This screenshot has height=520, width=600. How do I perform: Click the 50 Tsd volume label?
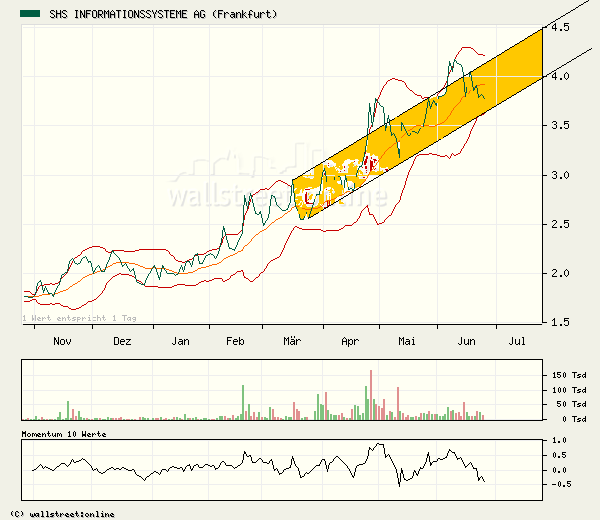[x=572, y=404]
